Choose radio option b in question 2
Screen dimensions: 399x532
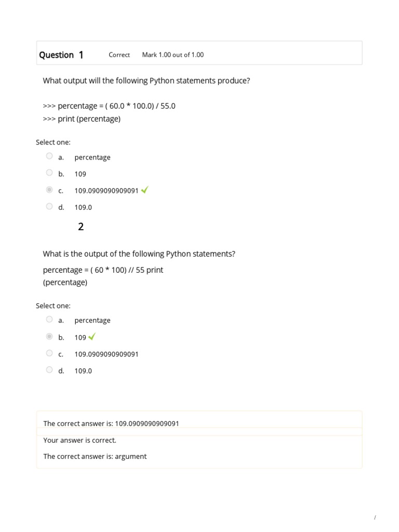49,336
